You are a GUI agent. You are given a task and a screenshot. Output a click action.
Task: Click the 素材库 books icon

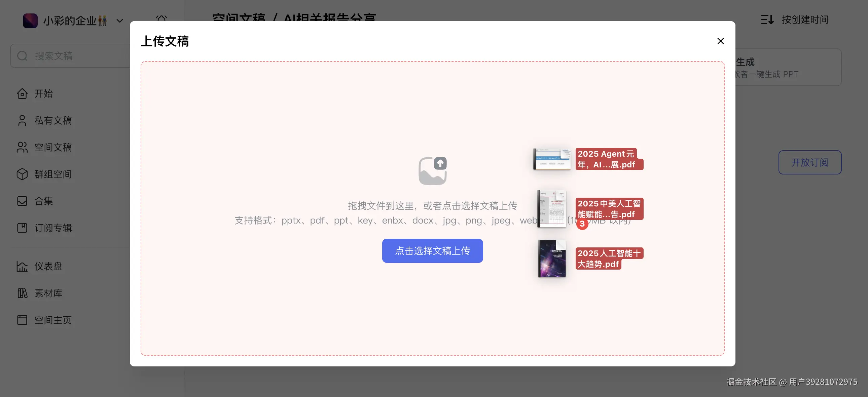click(22, 293)
